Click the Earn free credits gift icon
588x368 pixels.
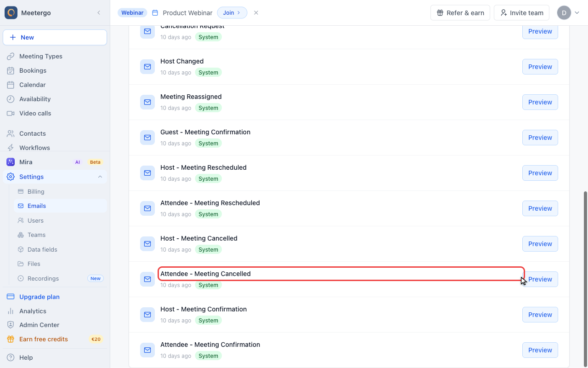(x=11, y=339)
